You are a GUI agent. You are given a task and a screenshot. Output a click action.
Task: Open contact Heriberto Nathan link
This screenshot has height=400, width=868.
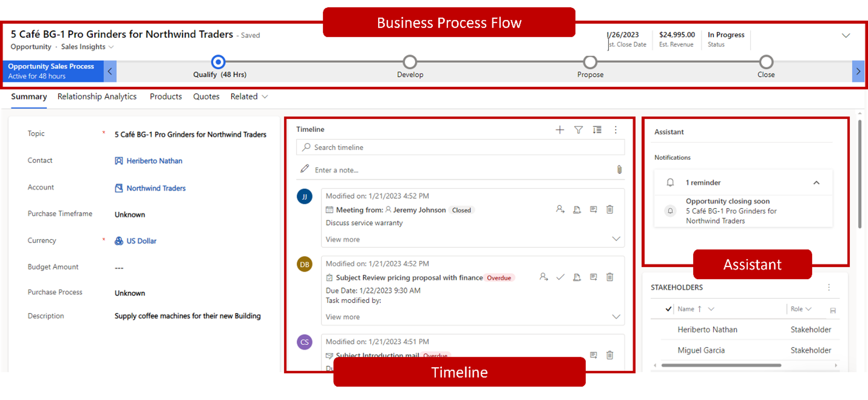154,161
